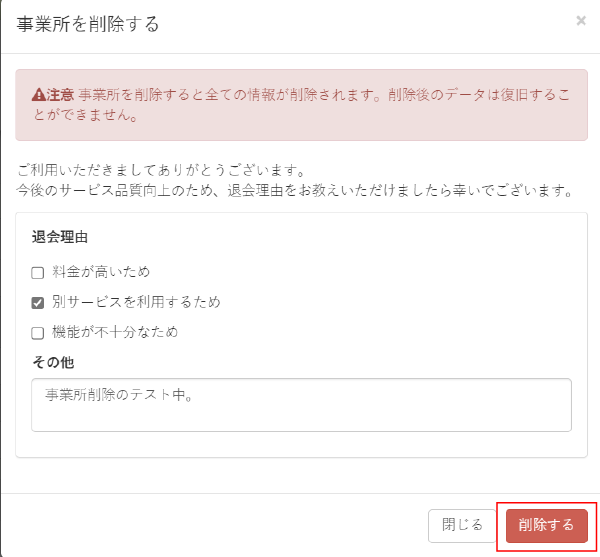Screen dimensions: 600x557
Task: Click the red alert message text
Action: 301,104
